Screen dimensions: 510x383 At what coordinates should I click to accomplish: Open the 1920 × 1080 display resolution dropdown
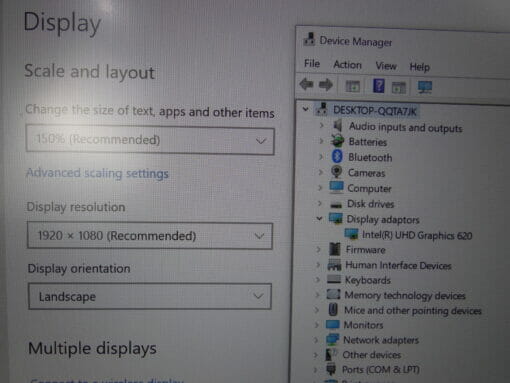[x=150, y=236]
